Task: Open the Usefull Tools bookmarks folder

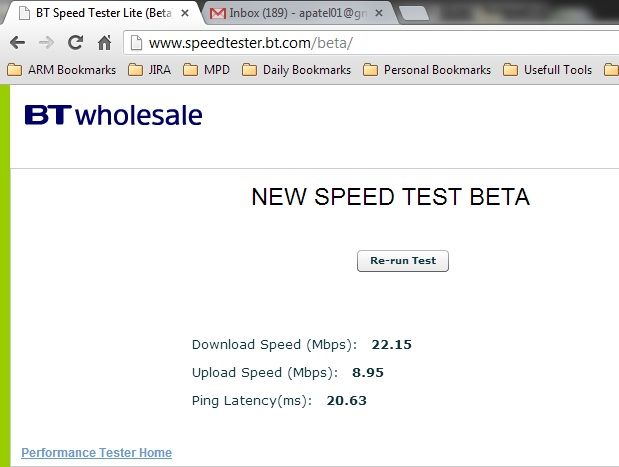Action: (x=548, y=70)
